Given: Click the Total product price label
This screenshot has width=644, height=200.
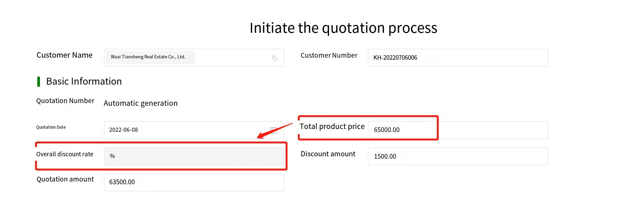Looking at the screenshot, I should tap(332, 127).
